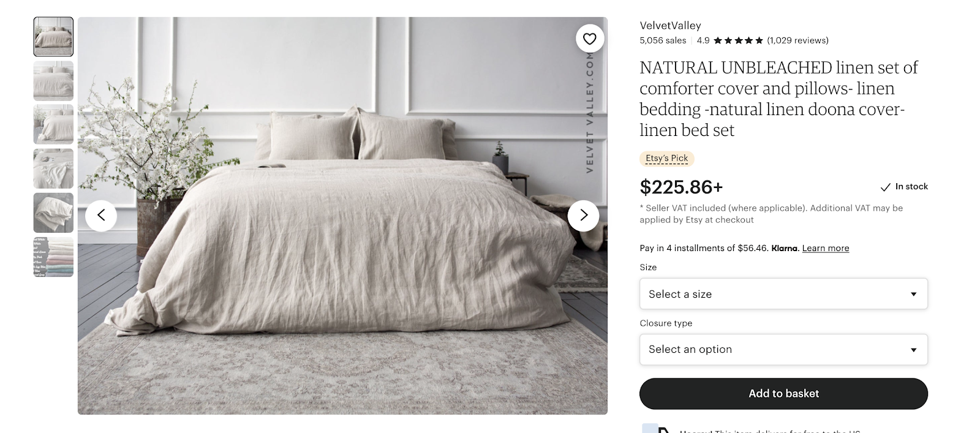Open Klarna Learn more link
The width and height of the screenshot is (980, 433).
826,248
